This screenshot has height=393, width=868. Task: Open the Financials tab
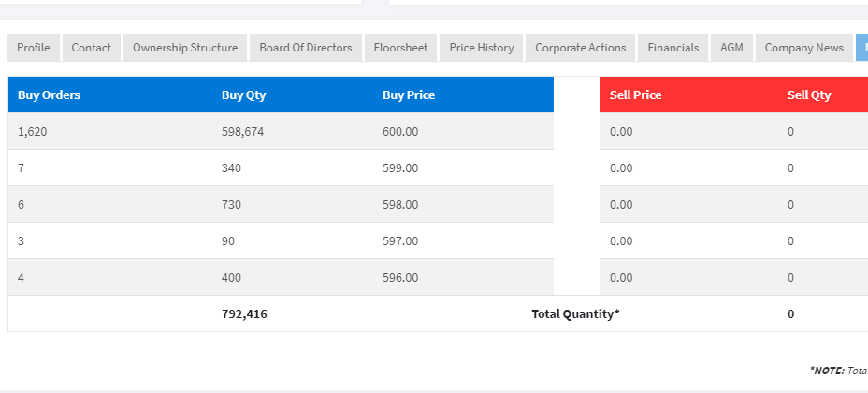point(673,48)
